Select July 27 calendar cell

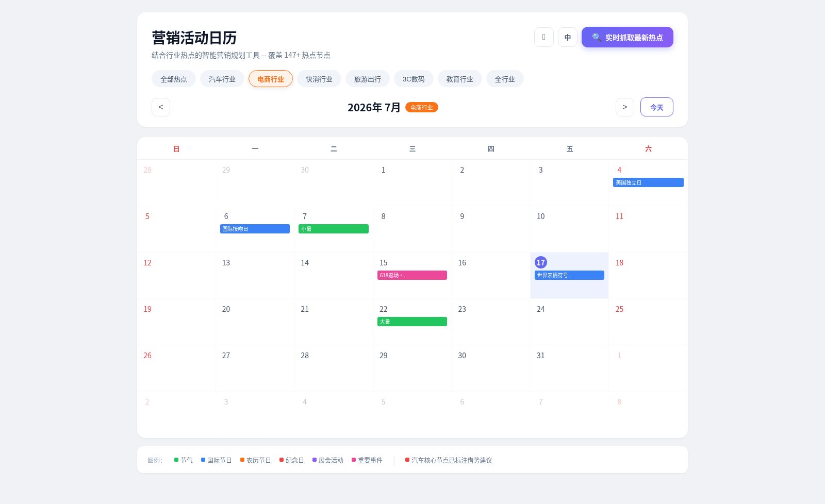[x=255, y=368]
